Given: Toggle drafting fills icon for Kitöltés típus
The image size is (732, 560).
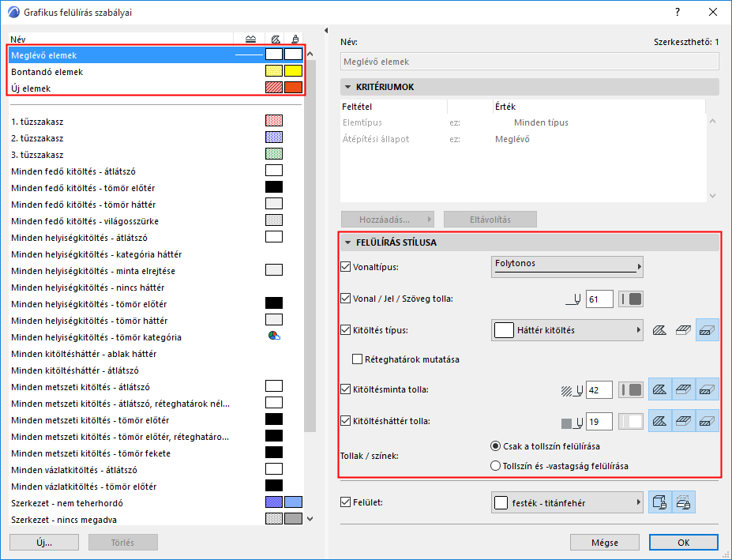Looking at the screenshot, I should pyautogui.click(x=659, y=330).
